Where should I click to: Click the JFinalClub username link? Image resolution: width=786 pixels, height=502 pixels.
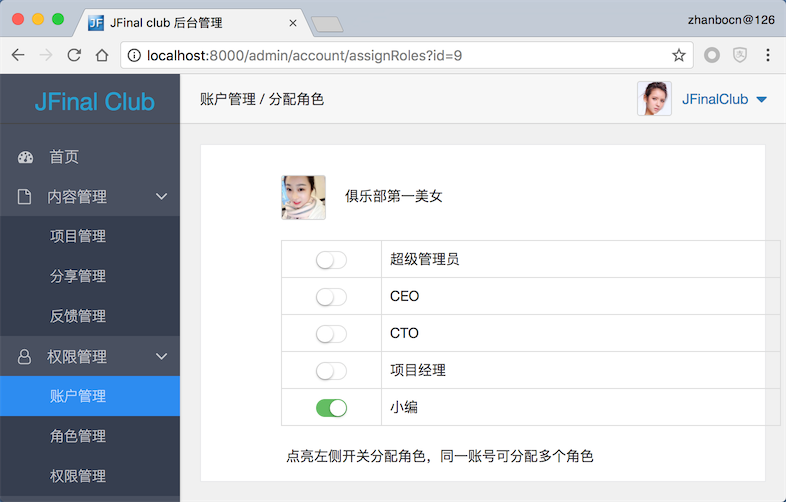click(x=715, y=99)
